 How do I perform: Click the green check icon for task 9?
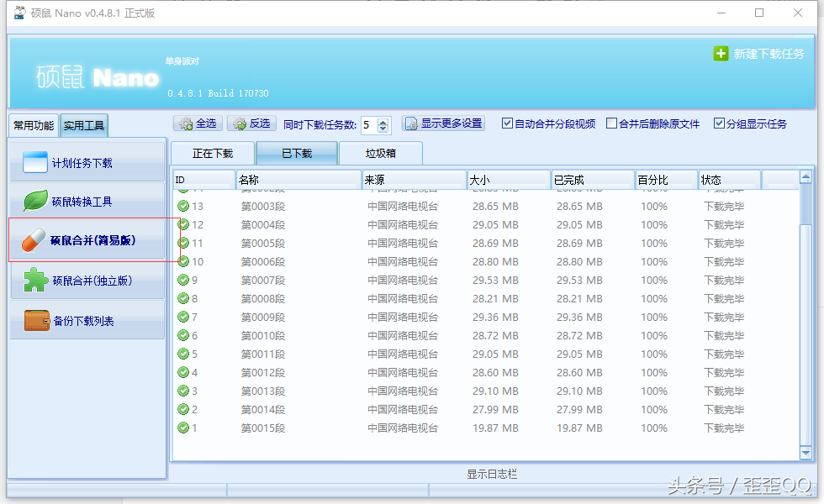[183, 280]
